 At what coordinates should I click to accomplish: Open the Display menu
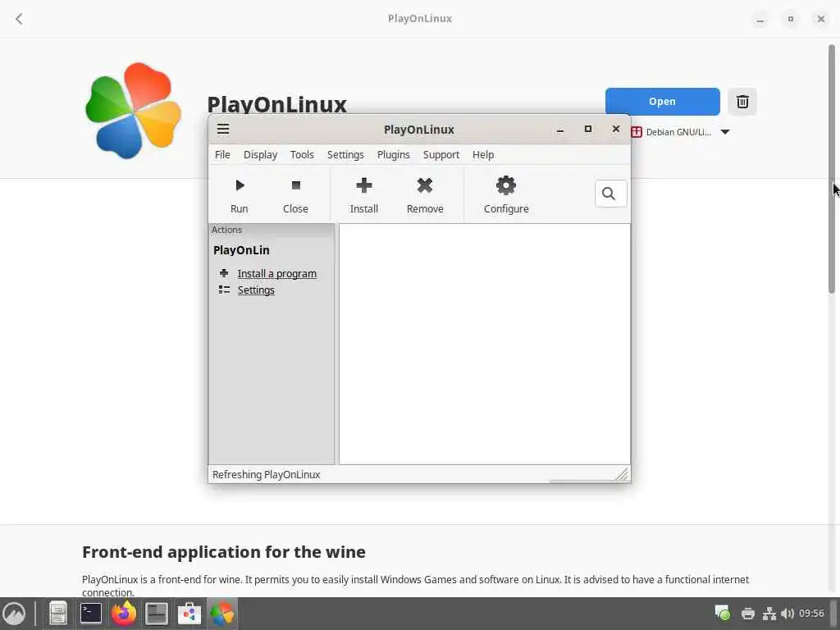[x=260, y=155]
